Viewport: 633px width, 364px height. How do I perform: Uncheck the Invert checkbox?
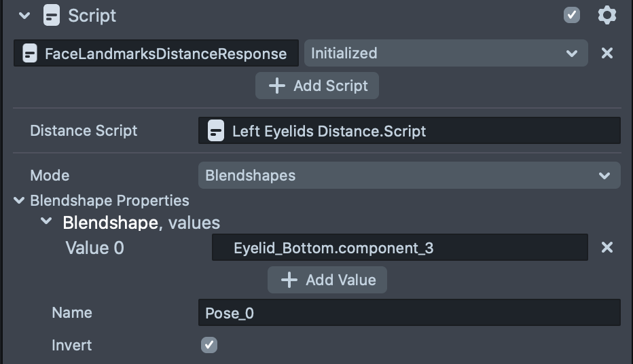(x=209, y=345)
